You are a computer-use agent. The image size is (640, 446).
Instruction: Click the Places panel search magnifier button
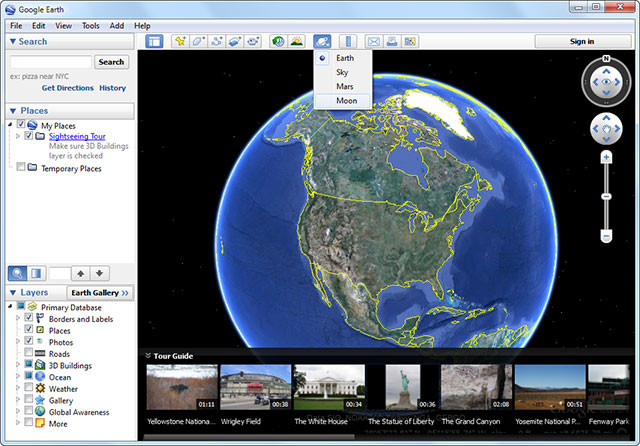18,273
